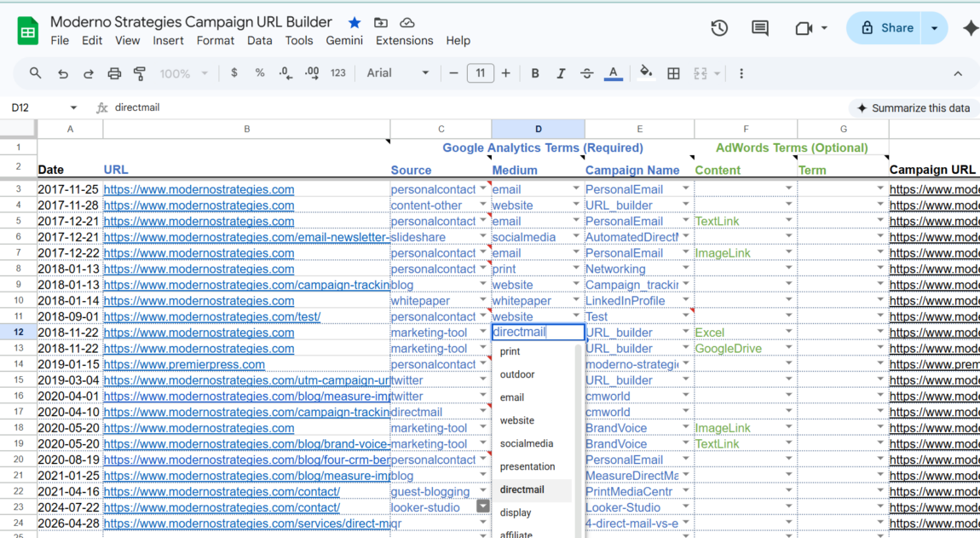
Task: Choose presentation from the dropdown list
Action: [x=527, y=466]
